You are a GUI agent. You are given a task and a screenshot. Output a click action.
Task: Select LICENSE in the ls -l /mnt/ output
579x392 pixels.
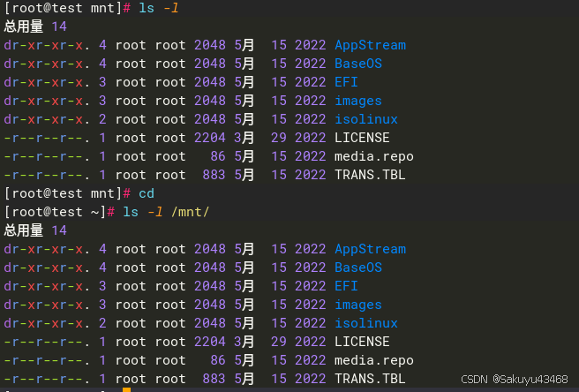click(362, 342)
